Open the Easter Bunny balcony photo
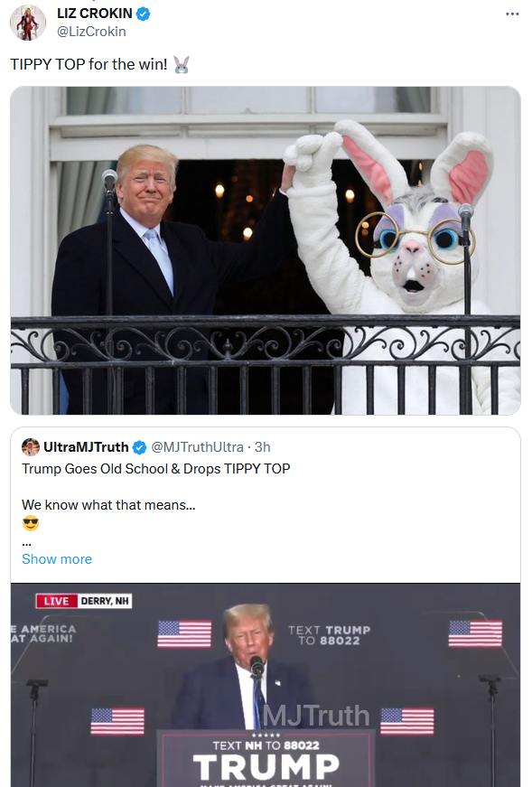The height and width of the screenshot is (787, 532). [266, 250]
